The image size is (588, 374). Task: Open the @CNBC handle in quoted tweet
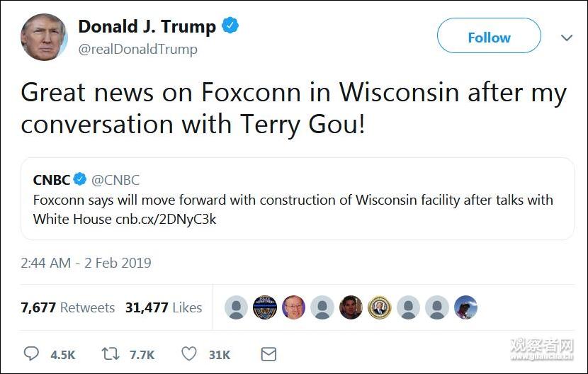(x=115, y=180)
